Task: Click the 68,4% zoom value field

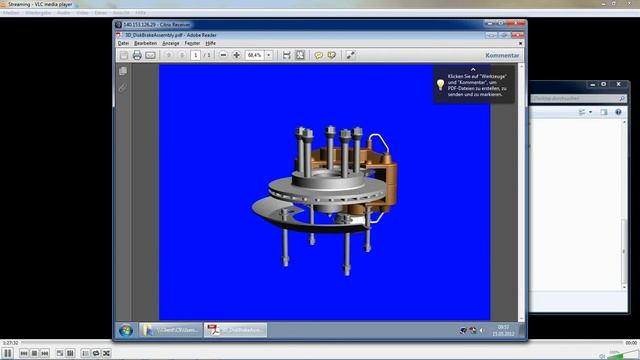Action: tap(255, 55)
